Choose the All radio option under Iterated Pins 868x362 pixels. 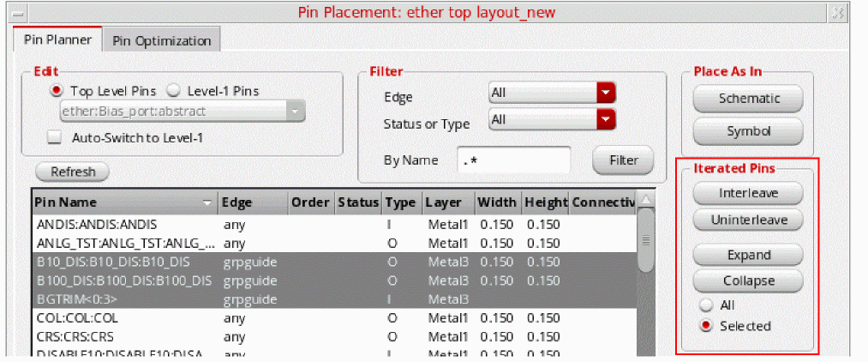(706, 305)
